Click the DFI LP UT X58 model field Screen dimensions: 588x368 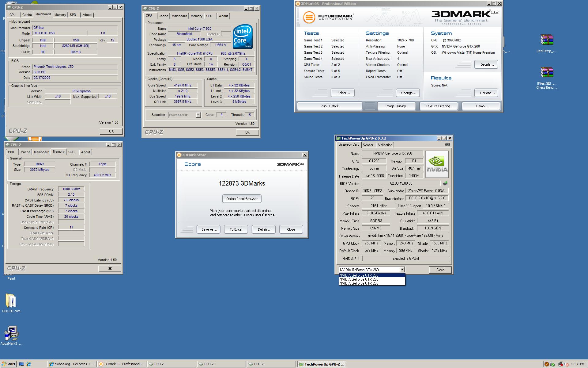pos(60,33)
